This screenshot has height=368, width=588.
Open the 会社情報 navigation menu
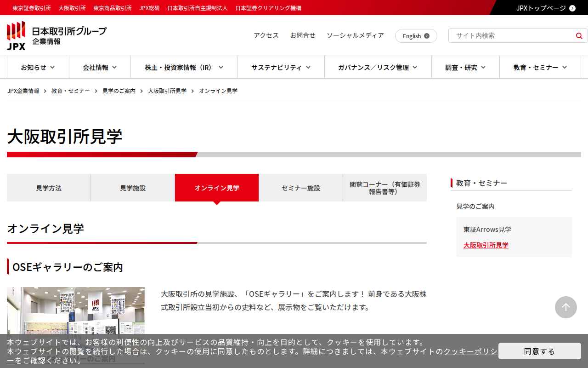click(x=100, y=68)
